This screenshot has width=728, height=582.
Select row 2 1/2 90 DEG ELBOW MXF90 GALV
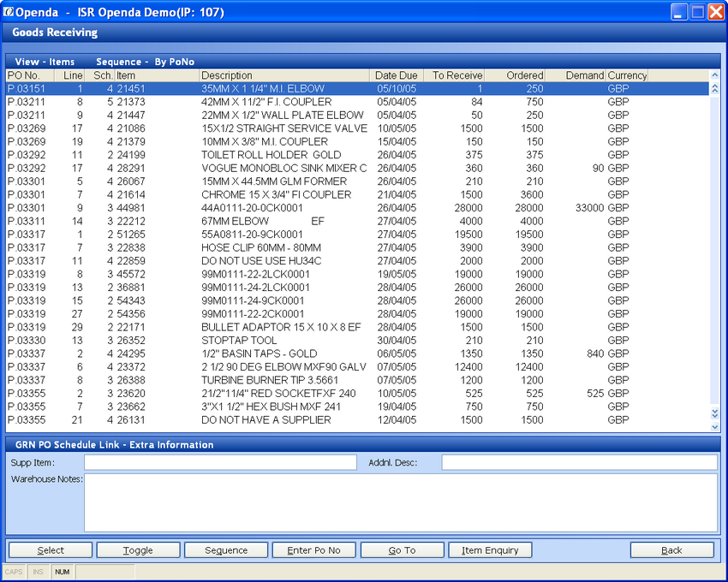357,366
